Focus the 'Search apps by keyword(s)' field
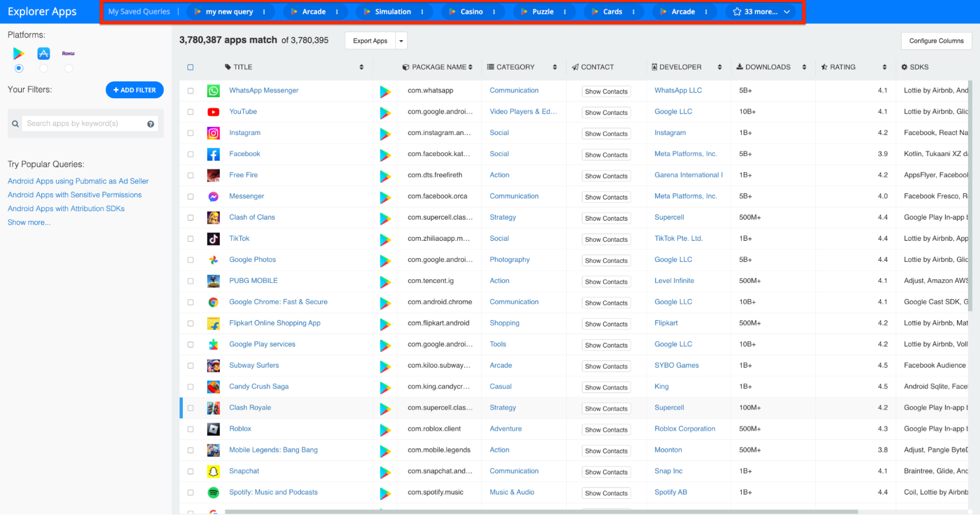This screenshot has width=980, height=515. coord(90,124)
